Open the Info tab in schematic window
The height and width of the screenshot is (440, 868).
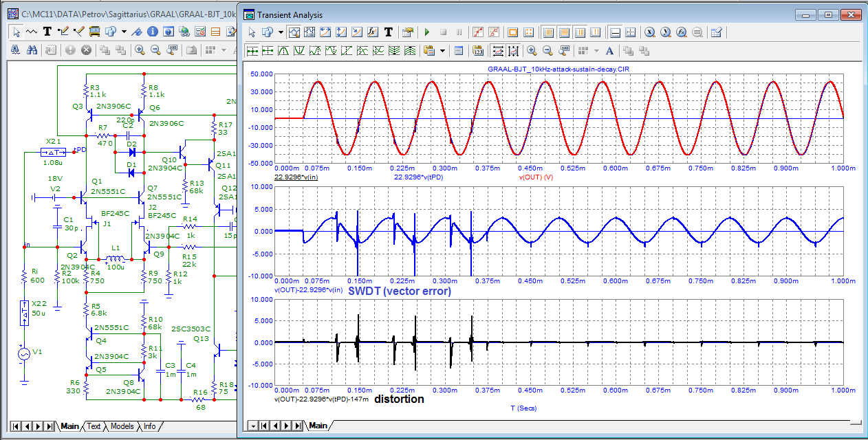(149, 426)
